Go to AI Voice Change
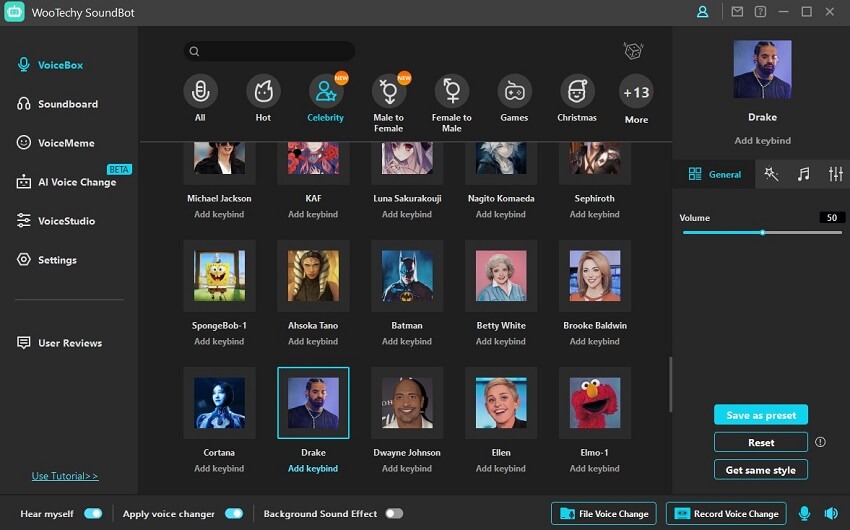Screen dimensions: 850x530 (76, 182)
